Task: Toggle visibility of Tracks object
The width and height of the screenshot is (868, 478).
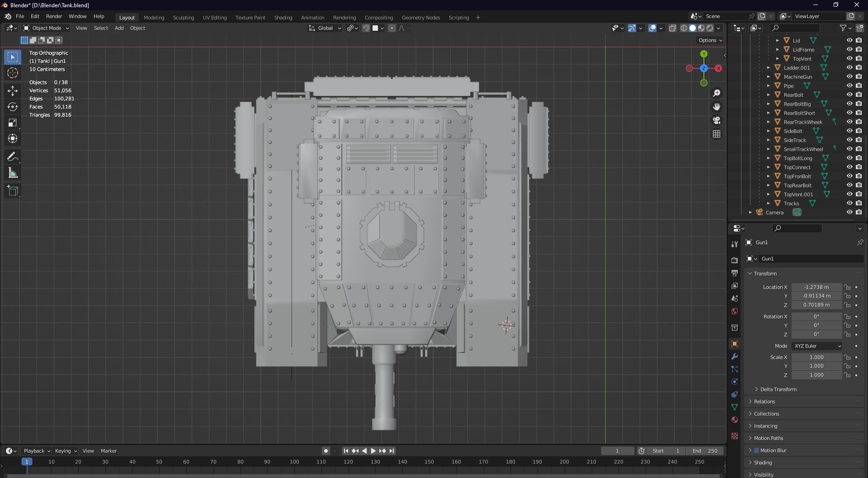Action: (849, 203)
